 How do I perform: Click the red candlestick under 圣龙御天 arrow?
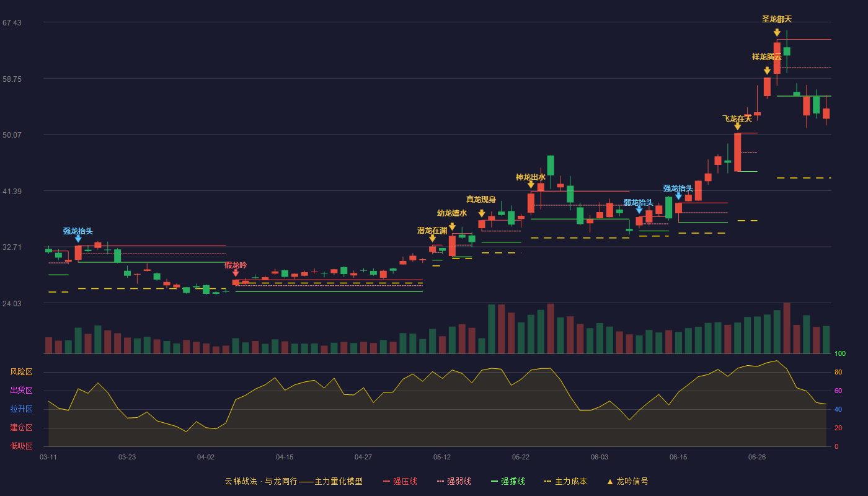tap(777, 58)
